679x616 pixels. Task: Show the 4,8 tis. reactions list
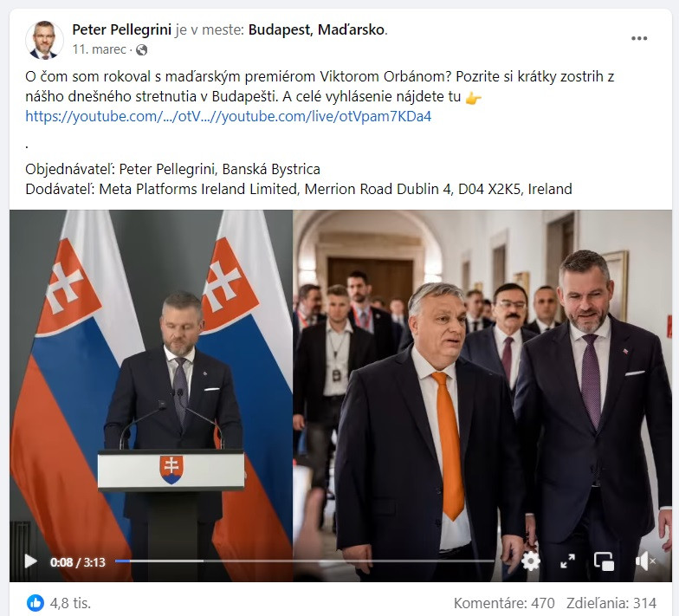70,603
